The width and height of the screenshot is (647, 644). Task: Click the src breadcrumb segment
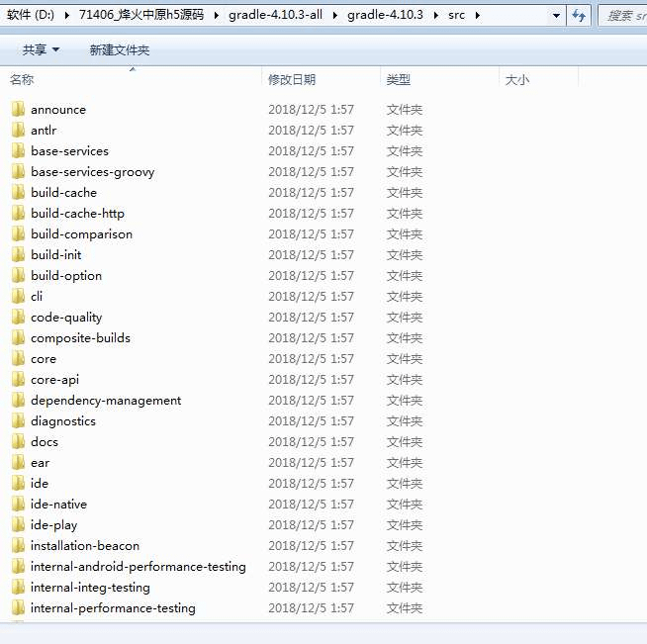[456, 15]
